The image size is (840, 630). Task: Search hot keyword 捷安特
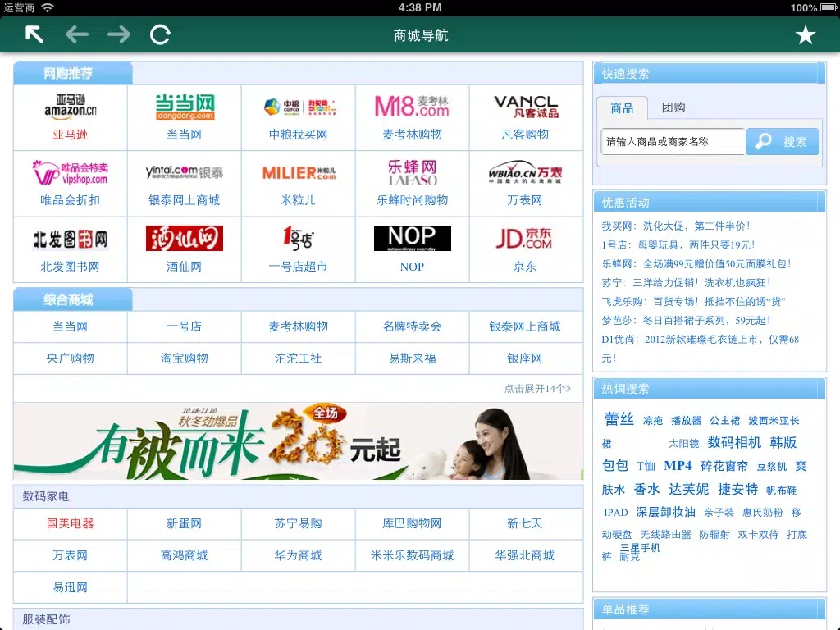(738, 489)
